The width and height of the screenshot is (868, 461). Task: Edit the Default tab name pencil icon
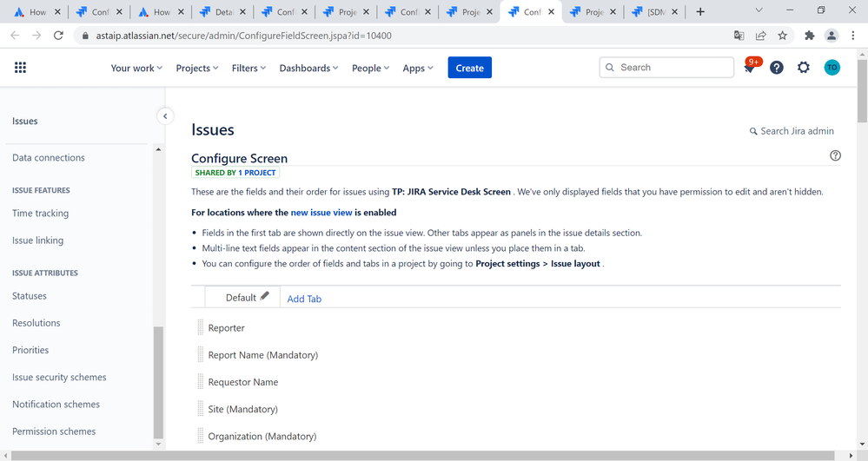(265, 295)
